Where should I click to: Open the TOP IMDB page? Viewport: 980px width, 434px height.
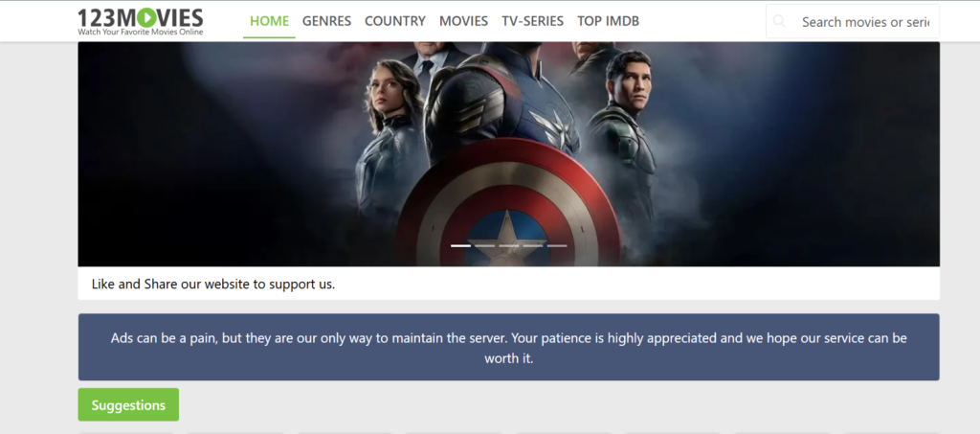(x=608, y=21)
